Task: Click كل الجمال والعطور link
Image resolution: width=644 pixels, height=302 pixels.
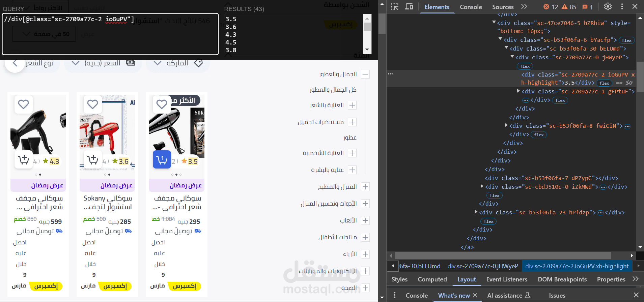Action: click(x=333, y=90)
